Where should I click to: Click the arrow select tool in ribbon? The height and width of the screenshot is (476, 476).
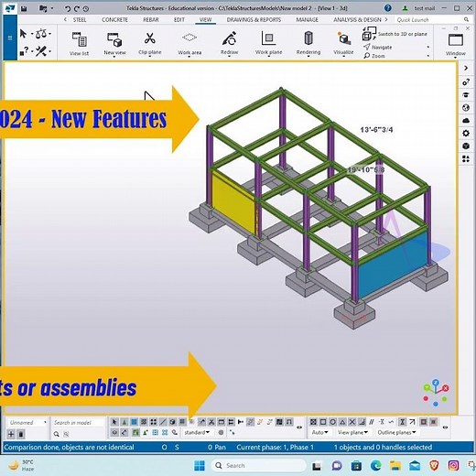click(23, 34)
